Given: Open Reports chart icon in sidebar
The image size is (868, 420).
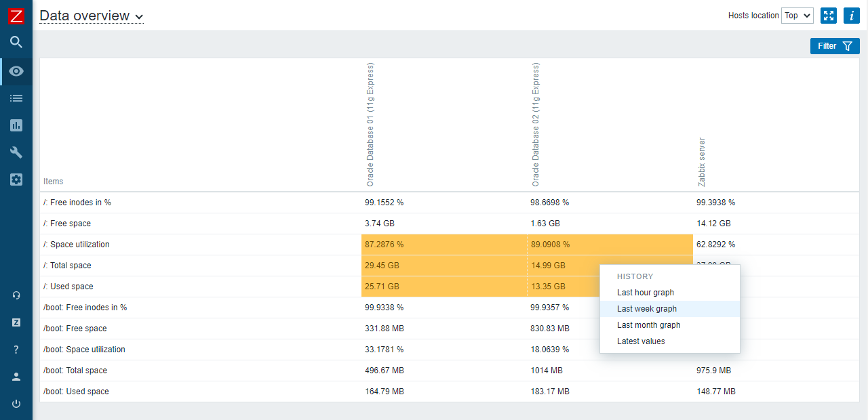Looking at the screenshot, I should point(16,125).
